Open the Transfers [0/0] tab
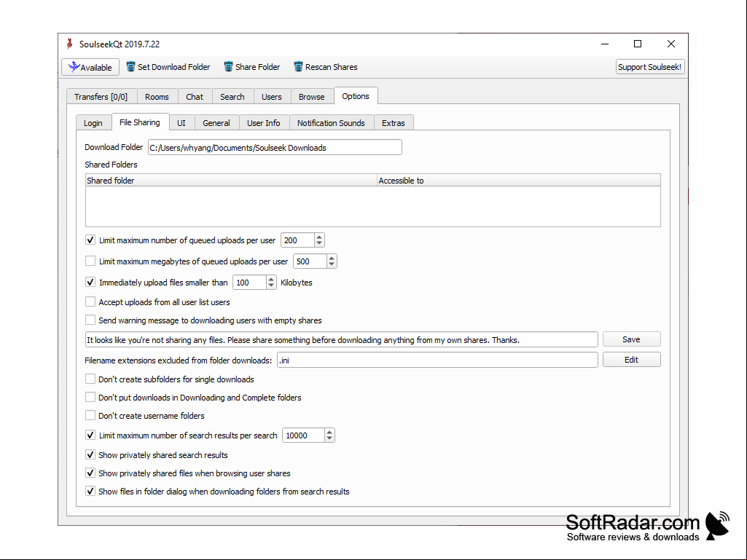Screen dimensions: 747x560 coord(101,97)
